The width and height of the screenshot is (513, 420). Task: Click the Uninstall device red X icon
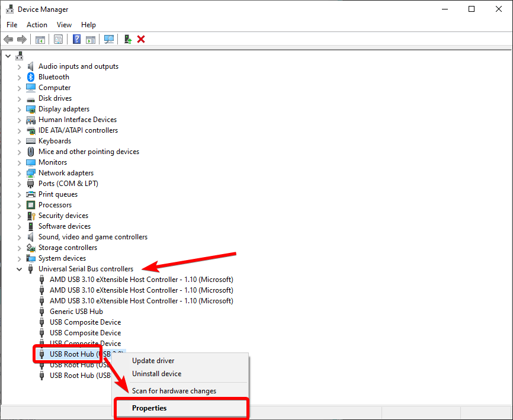pos(142,39)
